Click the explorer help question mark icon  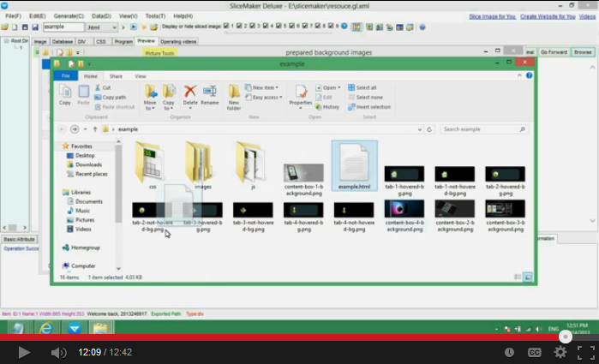pyautogui.click(x=529, y=75)
